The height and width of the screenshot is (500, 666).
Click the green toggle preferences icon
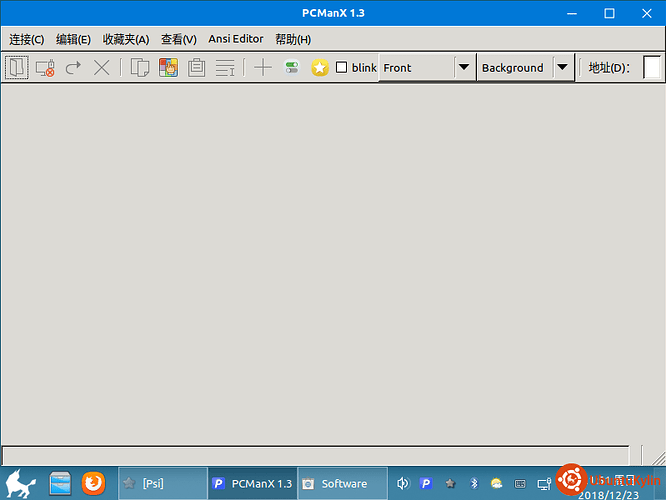pos(291,68)
